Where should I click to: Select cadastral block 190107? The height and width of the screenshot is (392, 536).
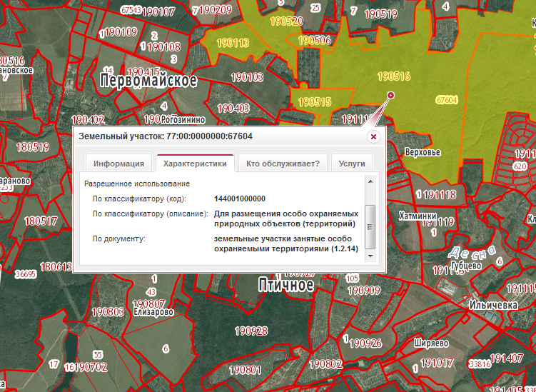(x=158, y=12)
